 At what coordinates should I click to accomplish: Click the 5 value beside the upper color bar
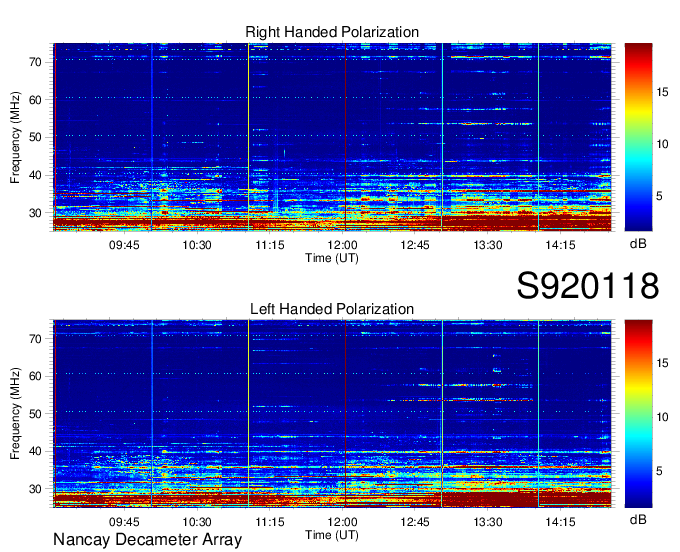(659, 196)
